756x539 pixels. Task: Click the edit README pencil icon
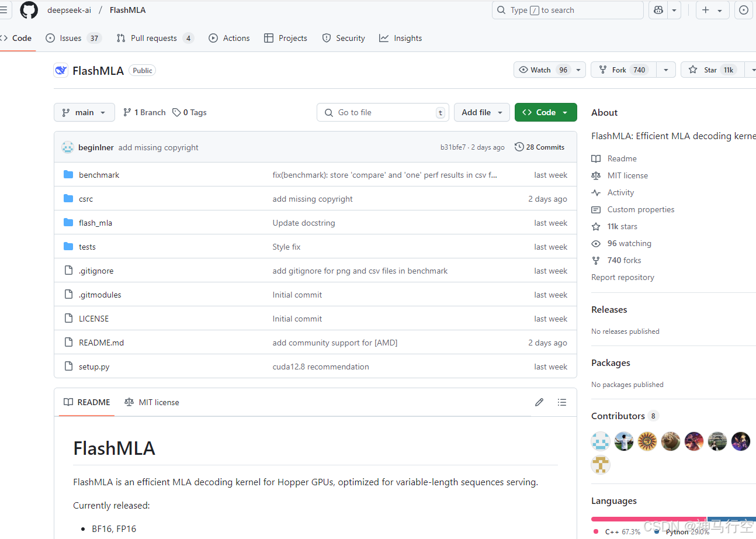539,402
